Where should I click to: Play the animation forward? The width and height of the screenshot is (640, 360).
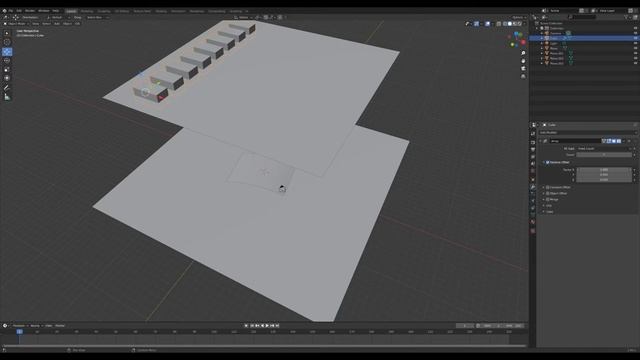click(x=267, y=326)
